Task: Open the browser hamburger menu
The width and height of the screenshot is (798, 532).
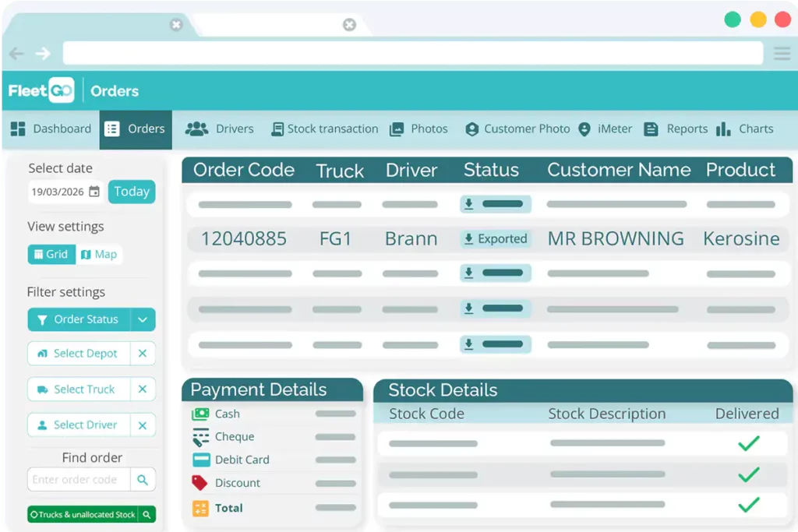Action: coord(782,54)
